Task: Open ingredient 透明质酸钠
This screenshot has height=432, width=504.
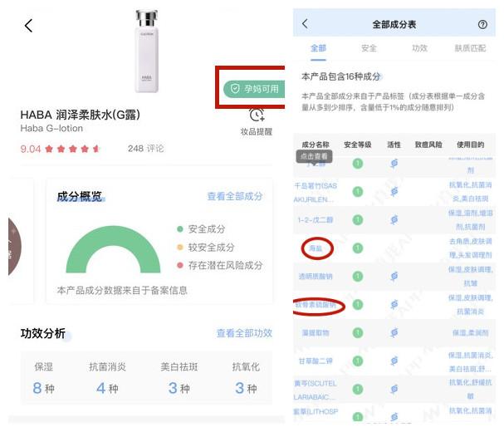Action: coord(316,277)
